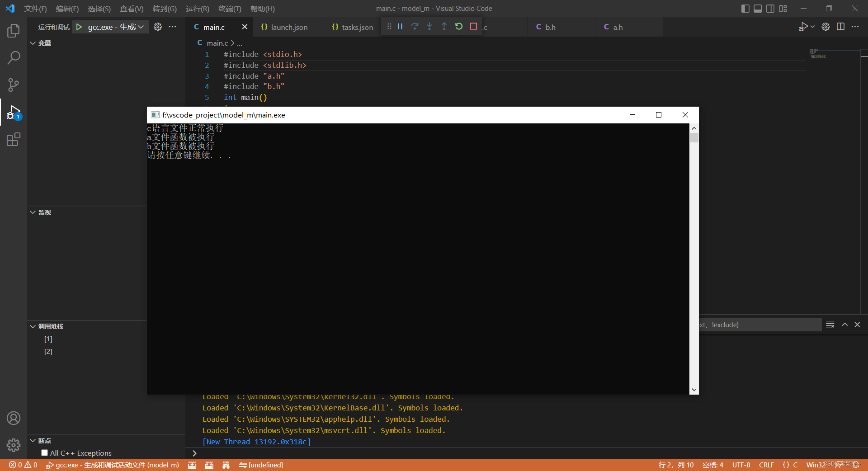
Task: Step into in debug toolbar
Action: (429, 26)
